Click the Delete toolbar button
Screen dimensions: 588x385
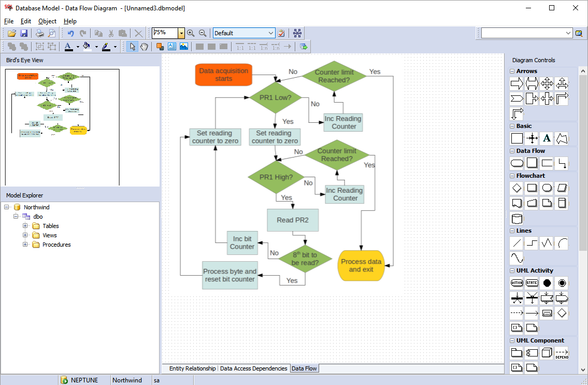pos(138,33)
